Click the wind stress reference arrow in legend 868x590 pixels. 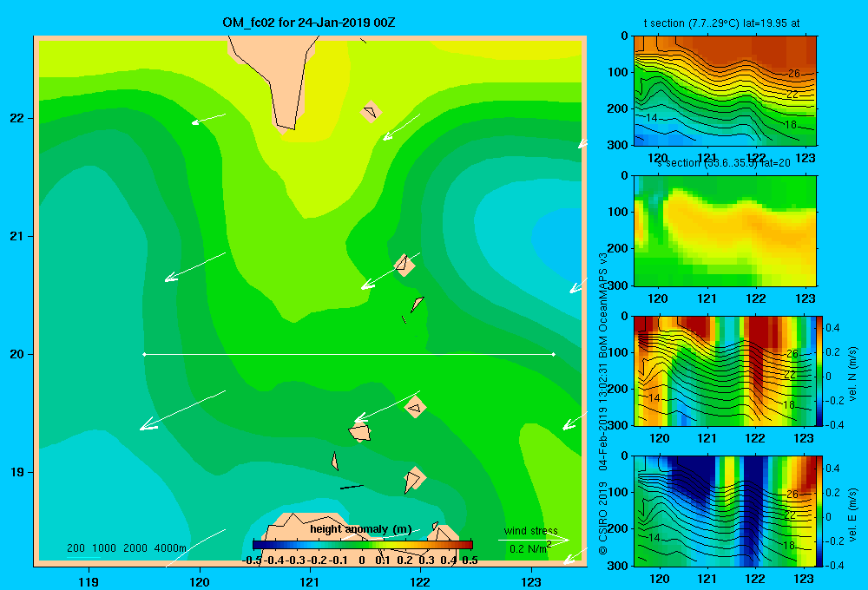pos(533,539)
